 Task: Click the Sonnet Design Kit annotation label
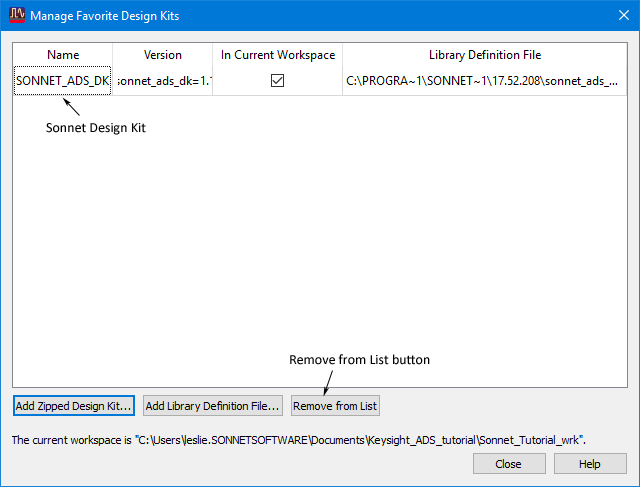96,128
